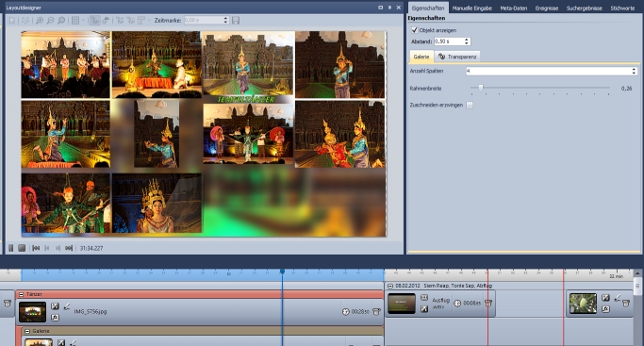Open the Anzahl Spalten spinner
Screen dimensions: 644x346
(x=635, y=71)
